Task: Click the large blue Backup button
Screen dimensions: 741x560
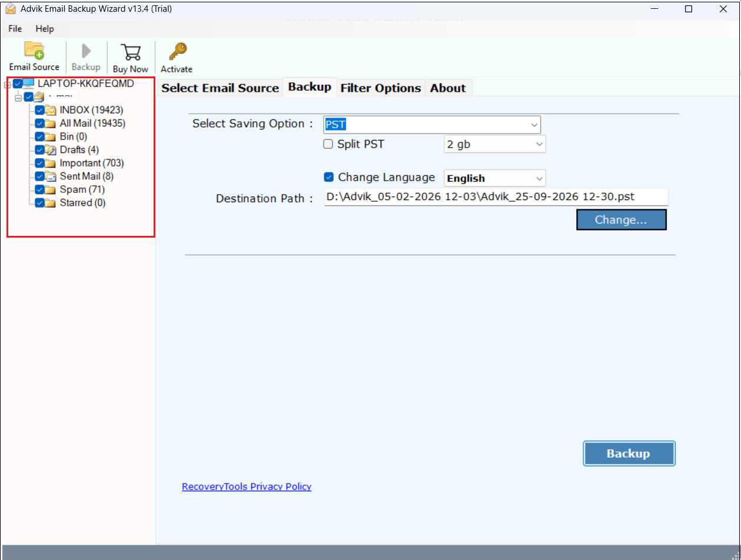Action: (629, 454)
